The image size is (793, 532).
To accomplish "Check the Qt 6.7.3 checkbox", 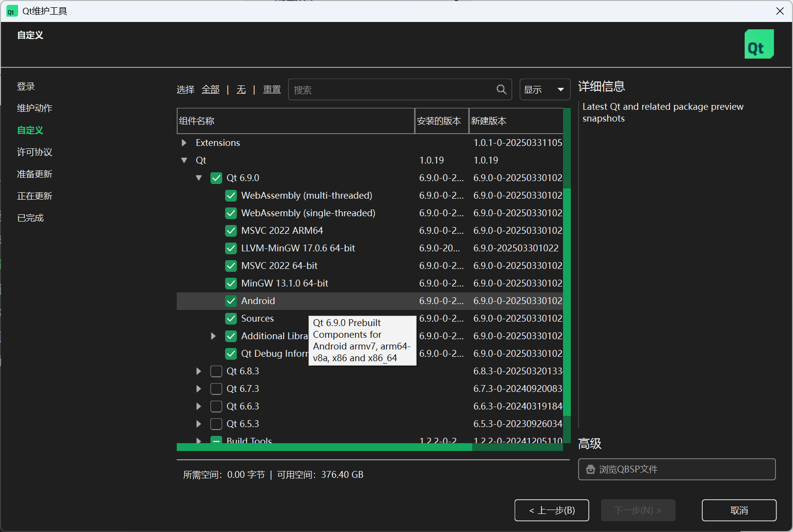I will [216, 389].
